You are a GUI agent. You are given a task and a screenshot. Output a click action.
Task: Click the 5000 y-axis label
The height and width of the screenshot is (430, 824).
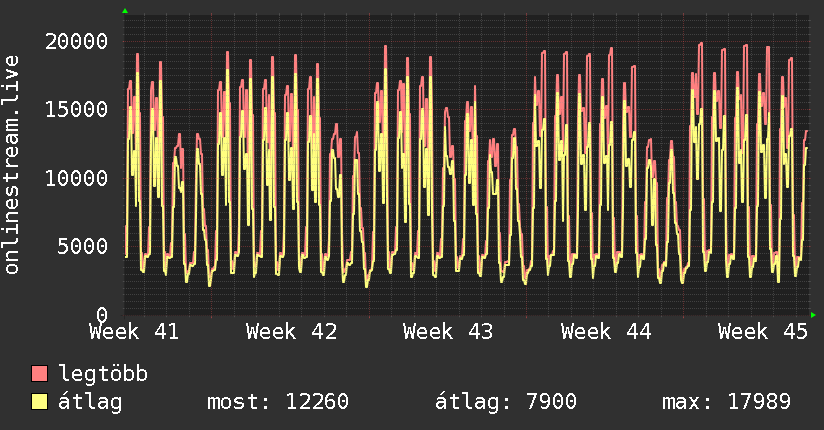pyautogui.click(x=83, y=246)
